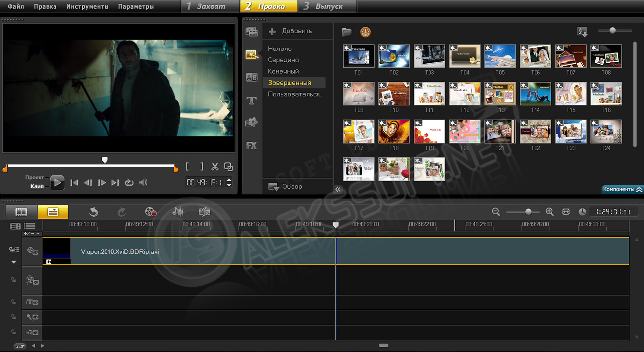Expand the Компоненты panel
Viewport: 644px width, 352px height.
(x=622, y=189)
